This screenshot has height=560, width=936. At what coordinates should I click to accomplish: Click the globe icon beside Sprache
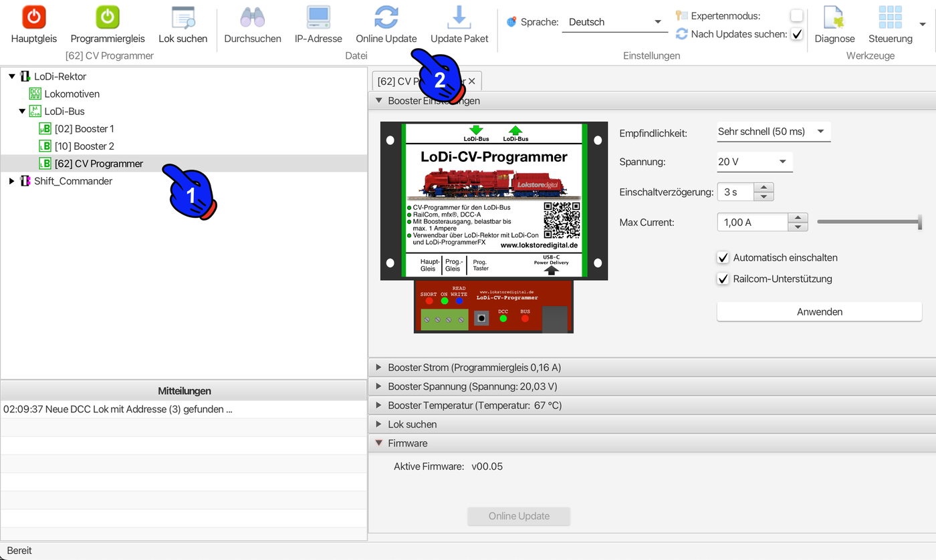coord(511,22)
